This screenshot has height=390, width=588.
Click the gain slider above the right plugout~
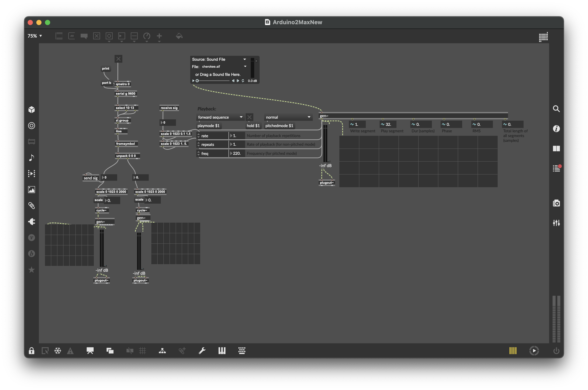(325, 144)
